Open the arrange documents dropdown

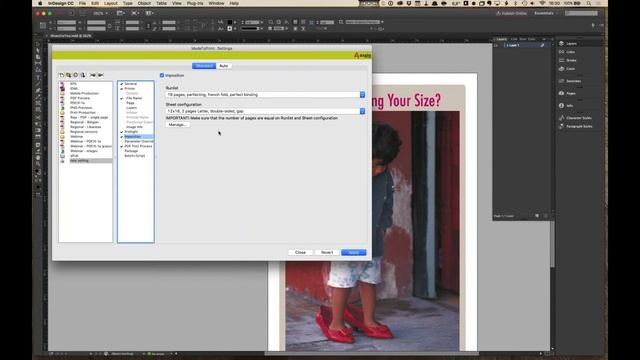click(149, 13)
